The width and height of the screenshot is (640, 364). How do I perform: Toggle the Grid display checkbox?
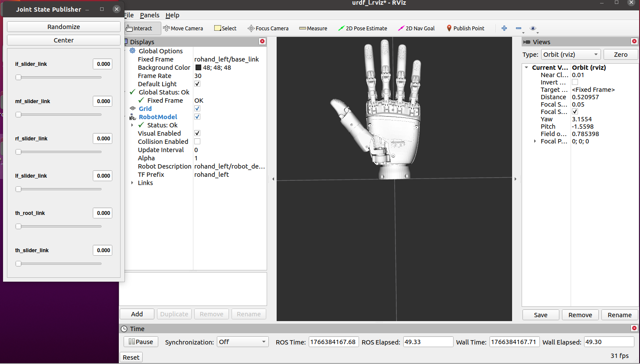pyautogui.click(x=197, y=109)
